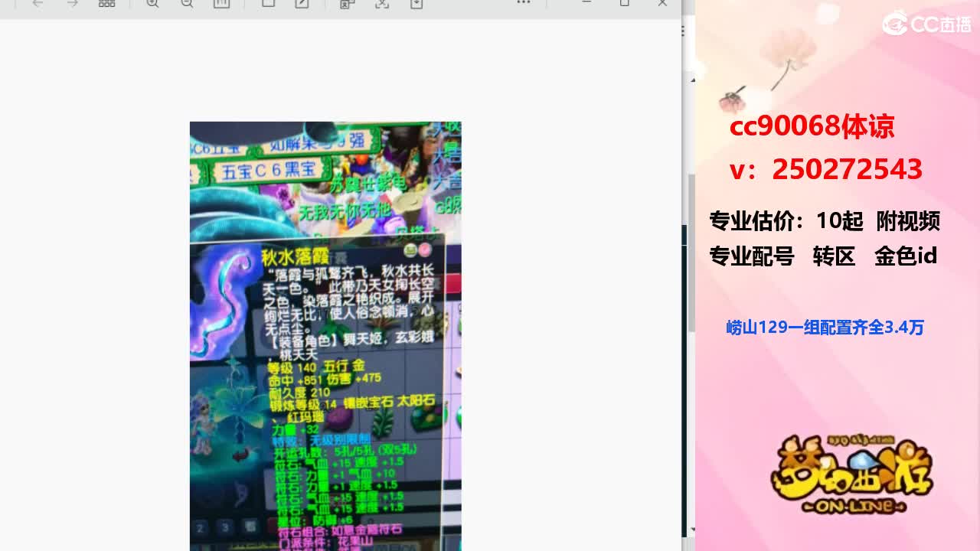Open the edit image pencil icon
980x551 pixels.
coord(302,4)
